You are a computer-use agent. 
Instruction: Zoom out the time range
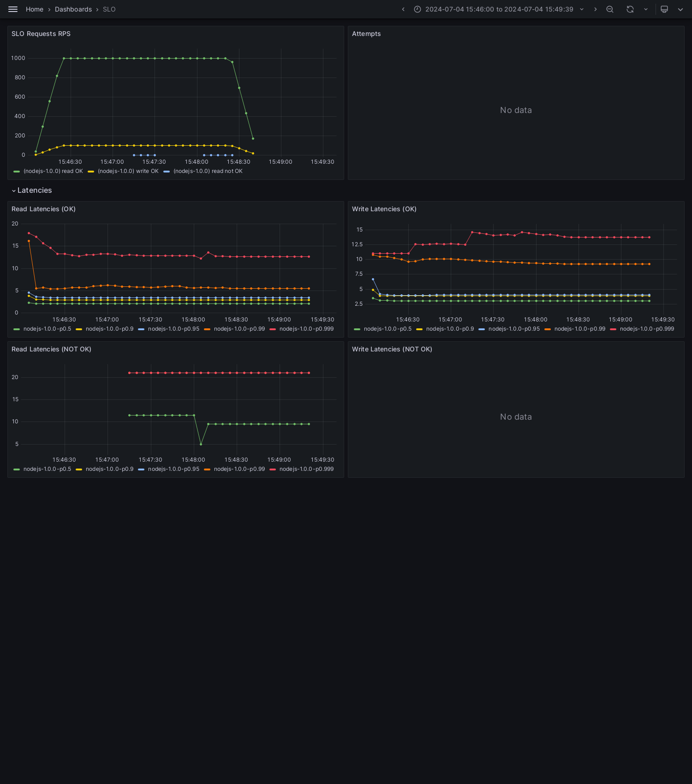point(610,9)
